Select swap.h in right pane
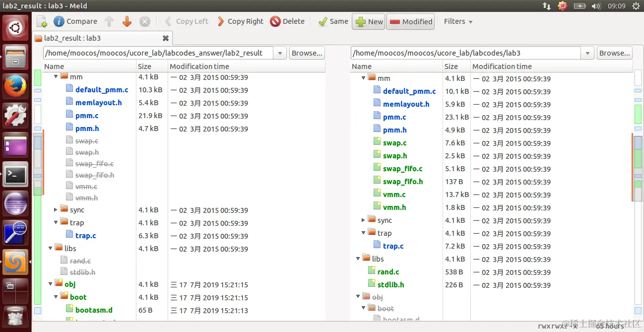 pos(395,156)
